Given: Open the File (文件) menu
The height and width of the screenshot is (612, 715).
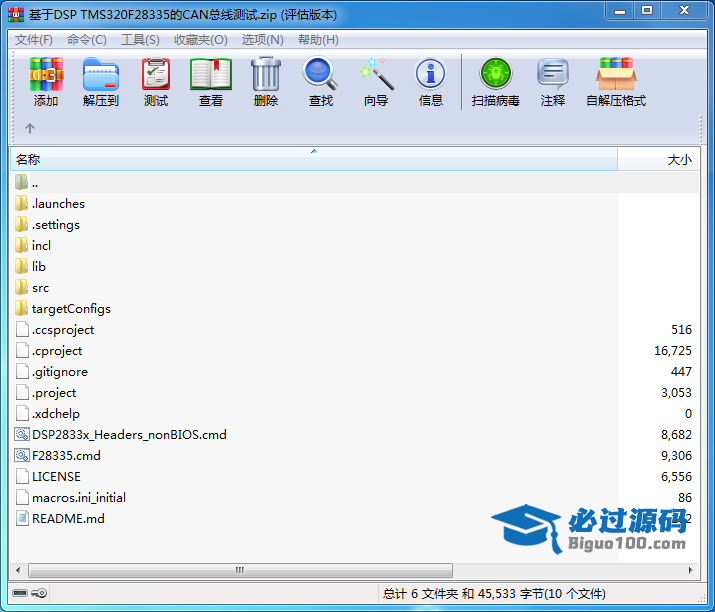Looking at the screenshot, I should (34, 40).
